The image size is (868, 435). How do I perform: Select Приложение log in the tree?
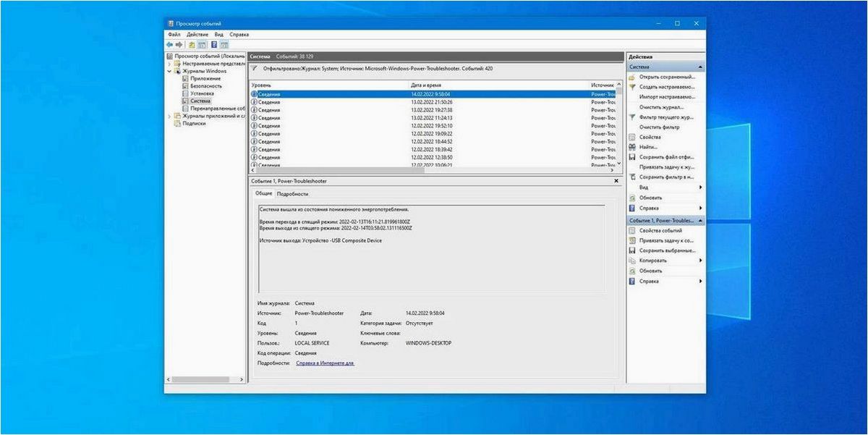206,79
